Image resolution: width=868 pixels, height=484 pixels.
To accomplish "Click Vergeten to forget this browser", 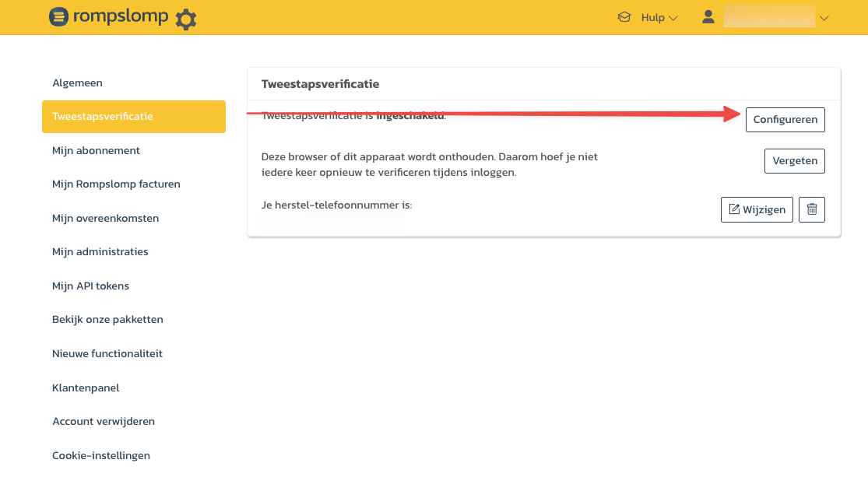I will (794, 161).
